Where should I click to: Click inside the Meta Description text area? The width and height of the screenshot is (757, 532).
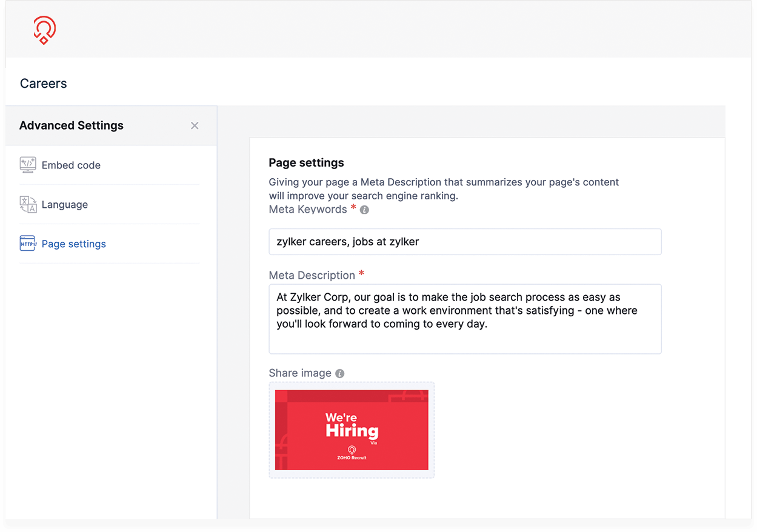[465, 319]
